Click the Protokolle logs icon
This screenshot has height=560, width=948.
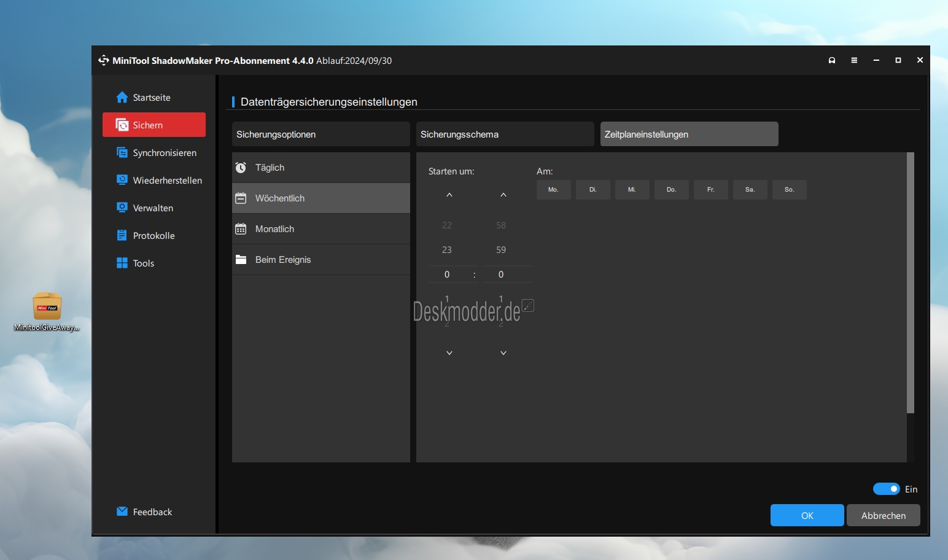(x=122, y=235)
